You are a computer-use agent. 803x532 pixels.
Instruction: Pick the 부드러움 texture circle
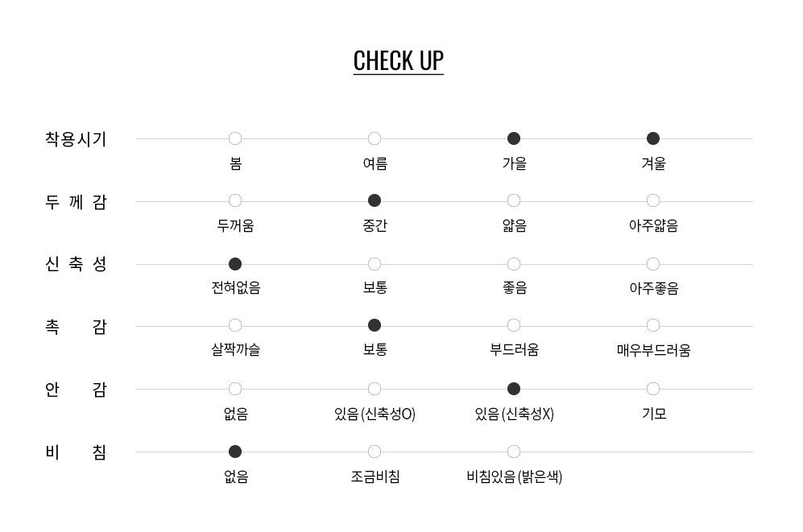click(514, 325)
